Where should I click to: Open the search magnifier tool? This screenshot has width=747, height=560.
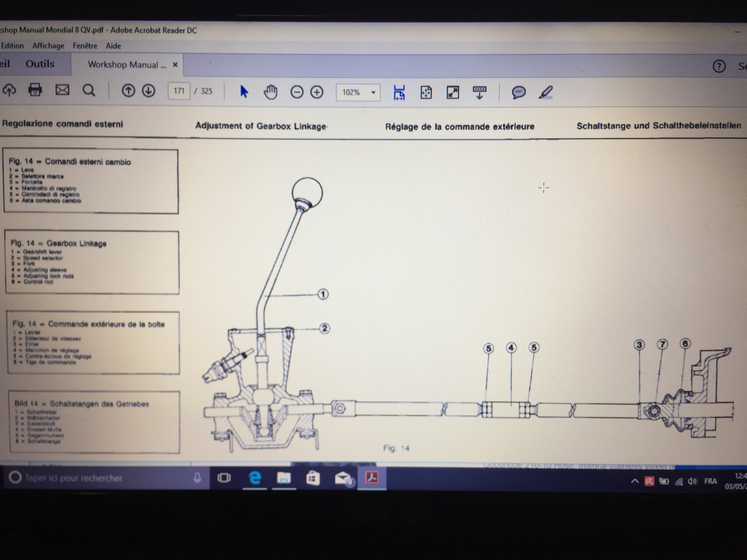(89, 90)
